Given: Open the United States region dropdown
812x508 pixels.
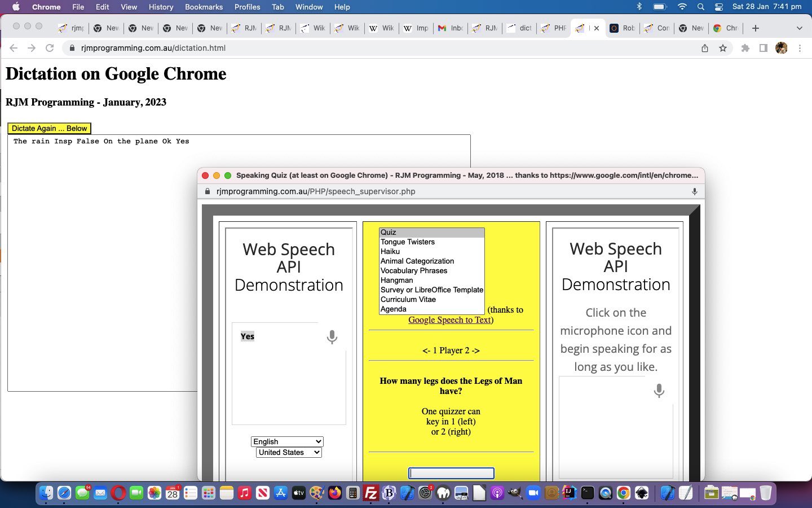Looking at the screenshot, I should point(289,452).
